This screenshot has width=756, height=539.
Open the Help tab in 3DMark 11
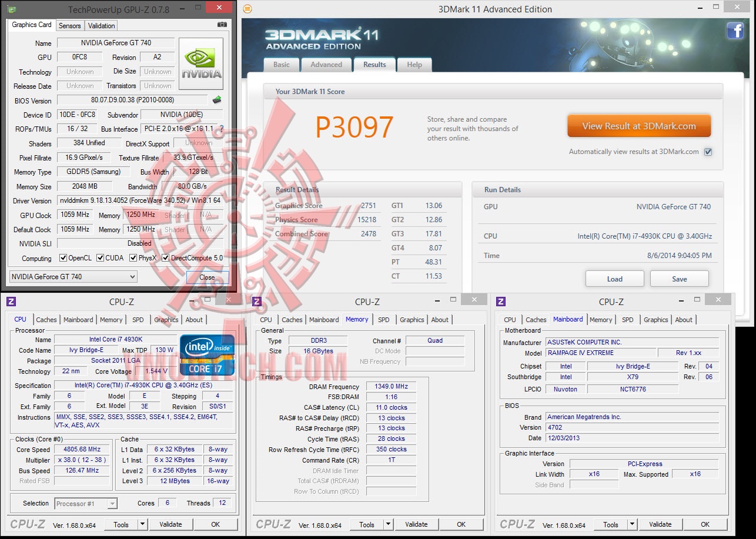tap(414, 65)
